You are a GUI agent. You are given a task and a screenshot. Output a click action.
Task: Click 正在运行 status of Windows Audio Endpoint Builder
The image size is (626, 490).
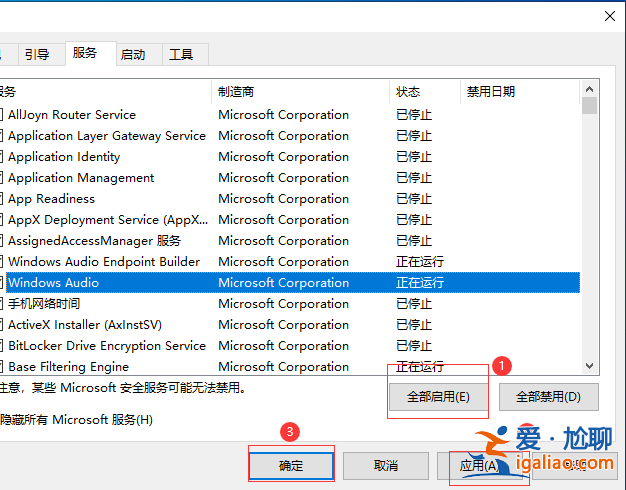(x=420, y=262)
